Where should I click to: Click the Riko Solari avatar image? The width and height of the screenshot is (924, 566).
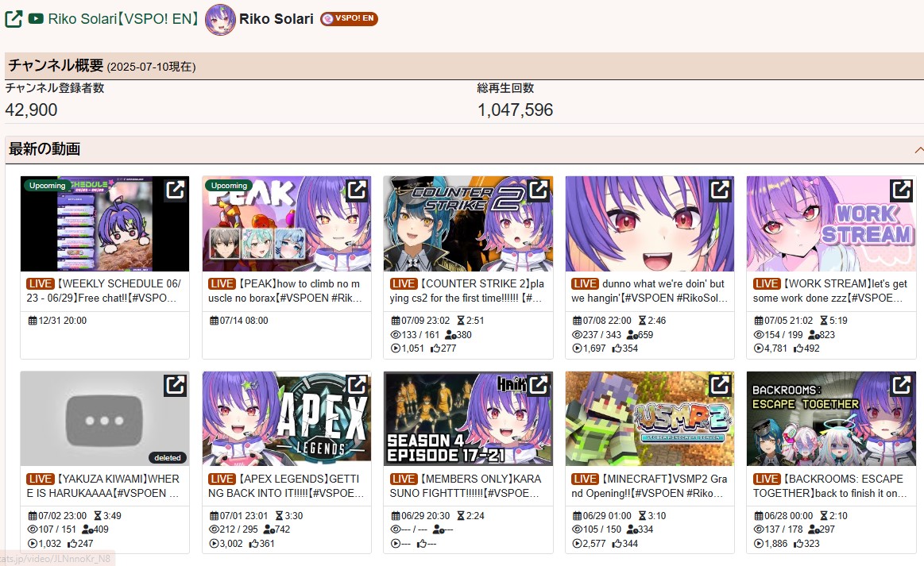220,19
